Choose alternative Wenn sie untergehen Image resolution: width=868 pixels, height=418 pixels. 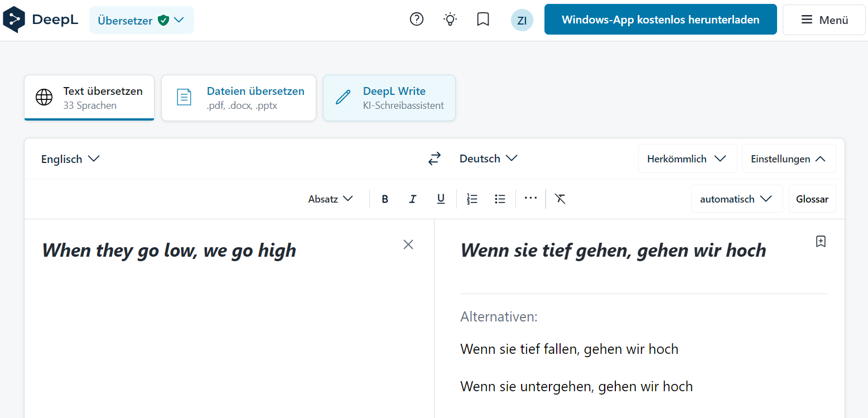(577, 387)
